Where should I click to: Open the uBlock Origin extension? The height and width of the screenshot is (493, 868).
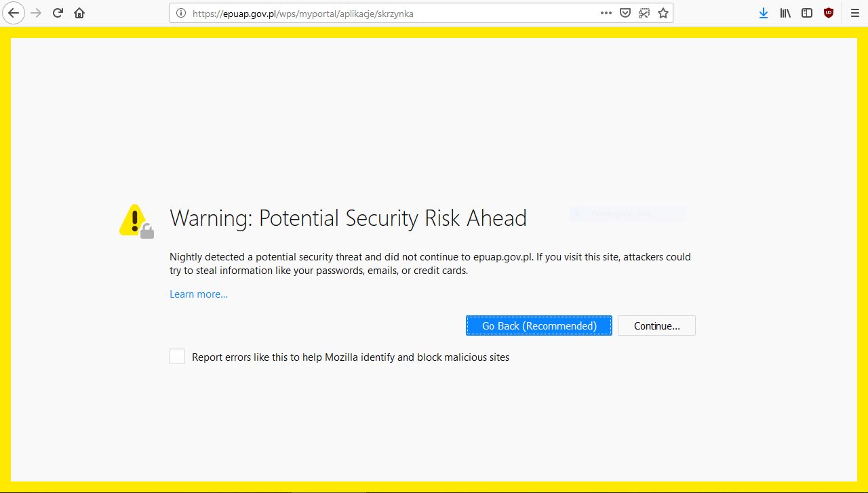click(829, 13)
